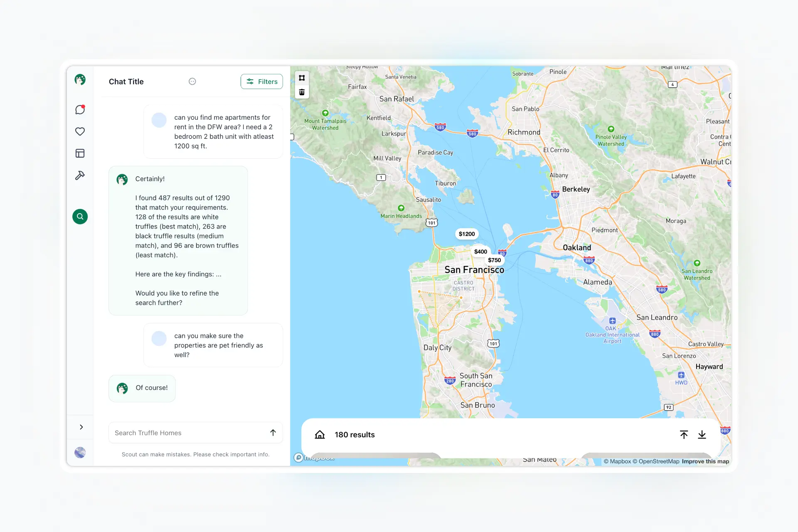Open the favorites heart panel

pyautogui.click(x=80, y=131)
